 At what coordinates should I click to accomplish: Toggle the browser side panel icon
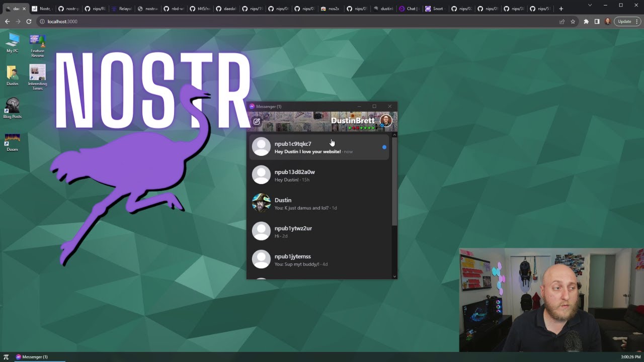click(x=597, y=22)
